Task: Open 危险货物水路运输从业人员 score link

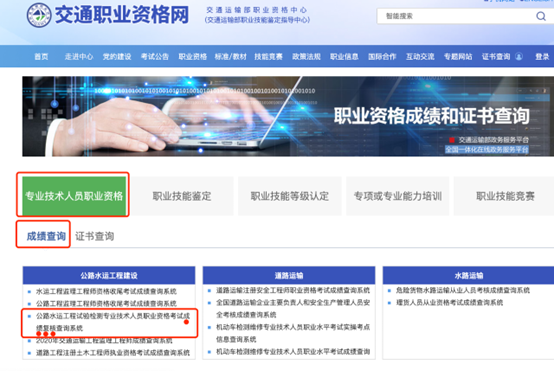Action: click(x=463, y=290)
